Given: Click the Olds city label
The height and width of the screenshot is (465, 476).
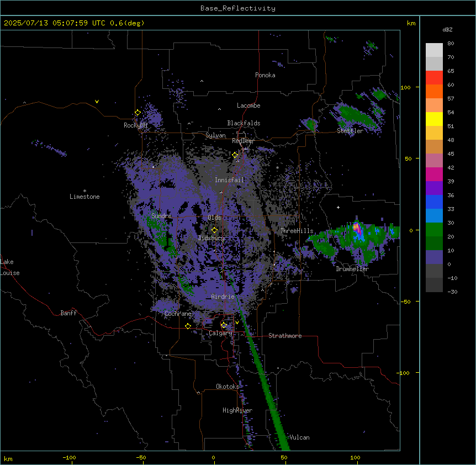Looking at the screenshot, I should pos(214,218).
